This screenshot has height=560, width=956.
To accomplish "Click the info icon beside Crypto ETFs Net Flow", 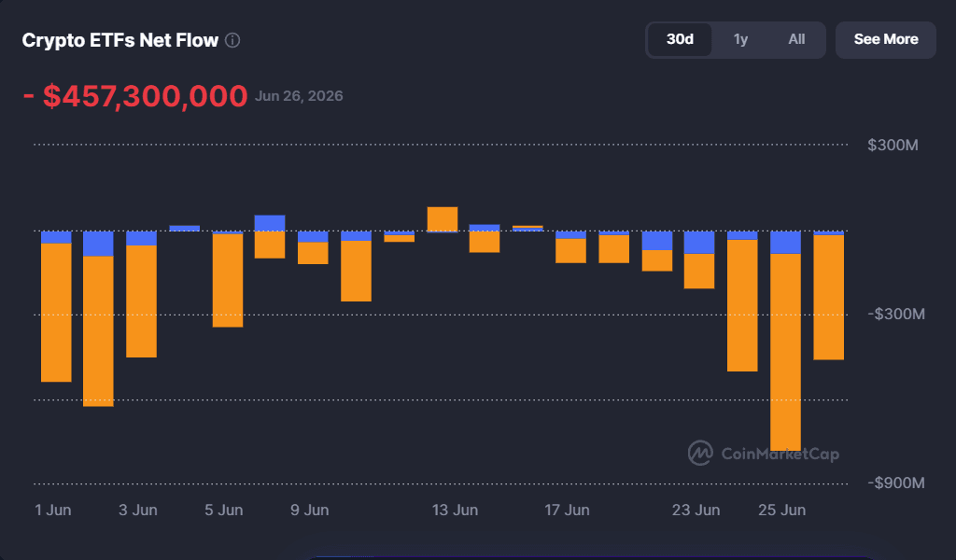I will [x=232, y=40].
